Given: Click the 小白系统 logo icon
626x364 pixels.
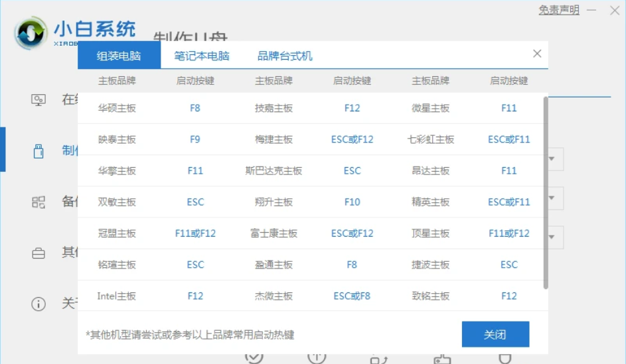Looking at the screenshot, I should tap(31, 33).
